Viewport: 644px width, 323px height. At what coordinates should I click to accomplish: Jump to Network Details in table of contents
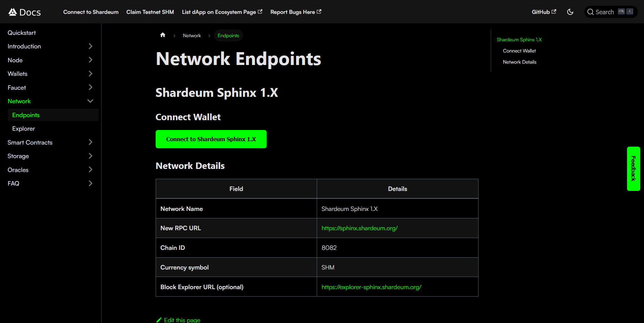[x=519, y=62]
